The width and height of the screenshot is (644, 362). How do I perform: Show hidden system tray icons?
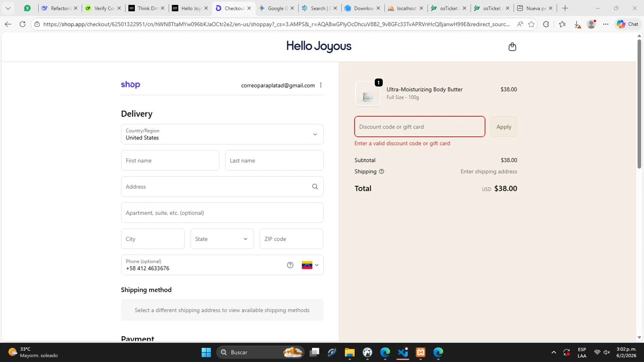(x=553, y=352)
